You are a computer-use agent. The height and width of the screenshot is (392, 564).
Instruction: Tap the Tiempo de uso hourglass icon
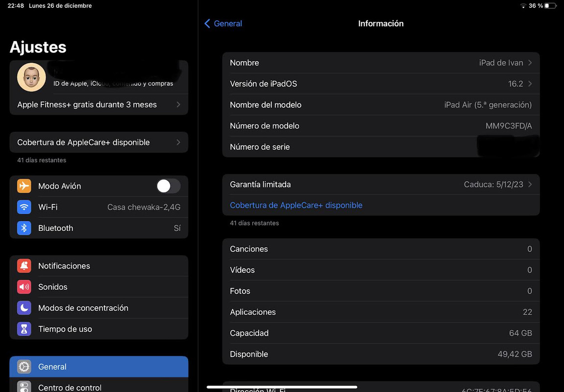click(x=24, y=329)
